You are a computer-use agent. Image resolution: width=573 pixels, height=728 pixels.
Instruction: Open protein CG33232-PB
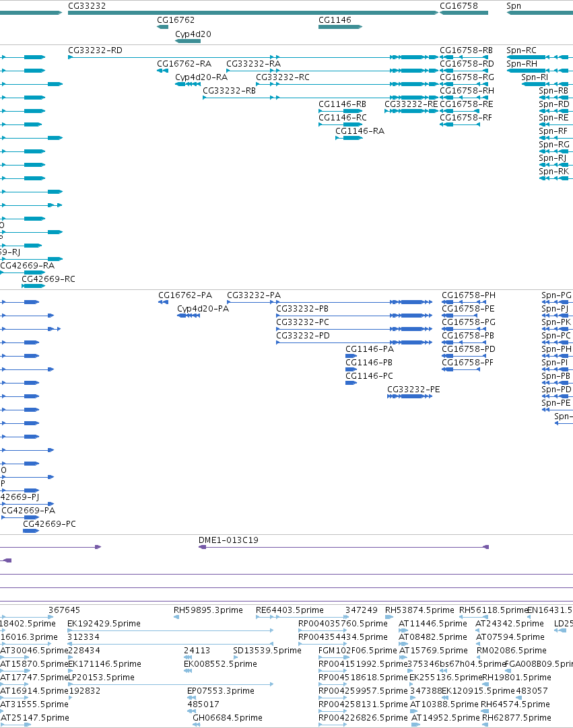[x=302, y=309]
